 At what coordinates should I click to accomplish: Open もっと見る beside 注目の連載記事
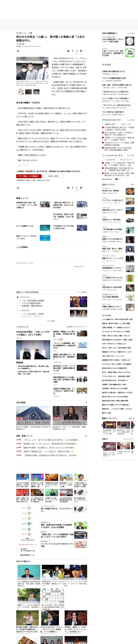[x=130, y=33]
